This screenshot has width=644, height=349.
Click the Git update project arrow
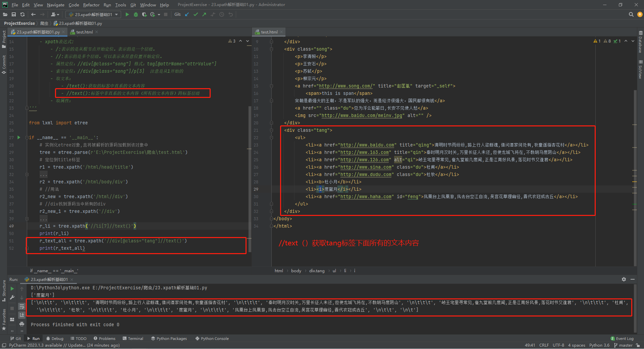point(187,14)
